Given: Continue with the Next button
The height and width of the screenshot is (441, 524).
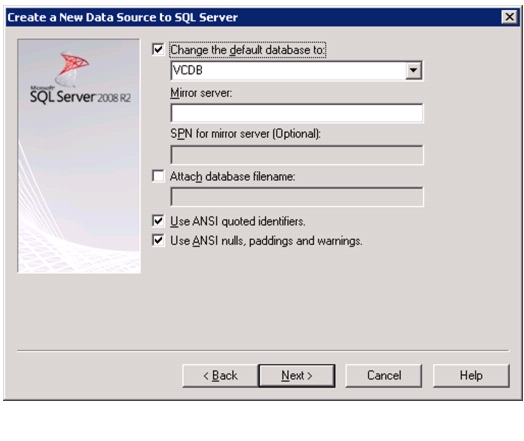Looking at the screenshot, I should [297, 376].
